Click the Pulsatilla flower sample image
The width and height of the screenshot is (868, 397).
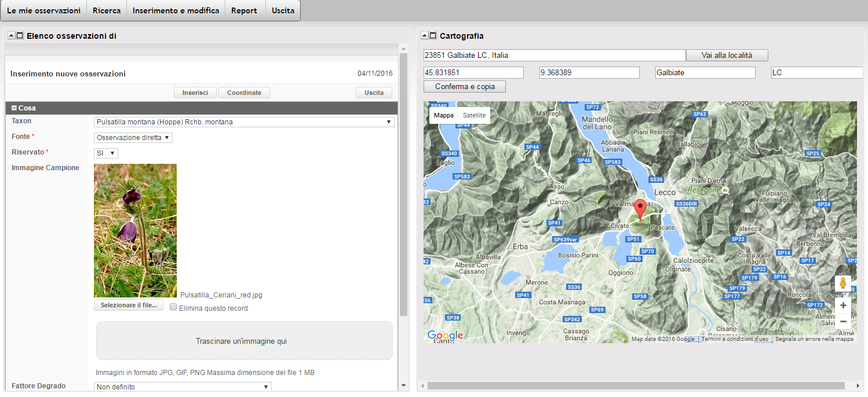pos(135,230)
